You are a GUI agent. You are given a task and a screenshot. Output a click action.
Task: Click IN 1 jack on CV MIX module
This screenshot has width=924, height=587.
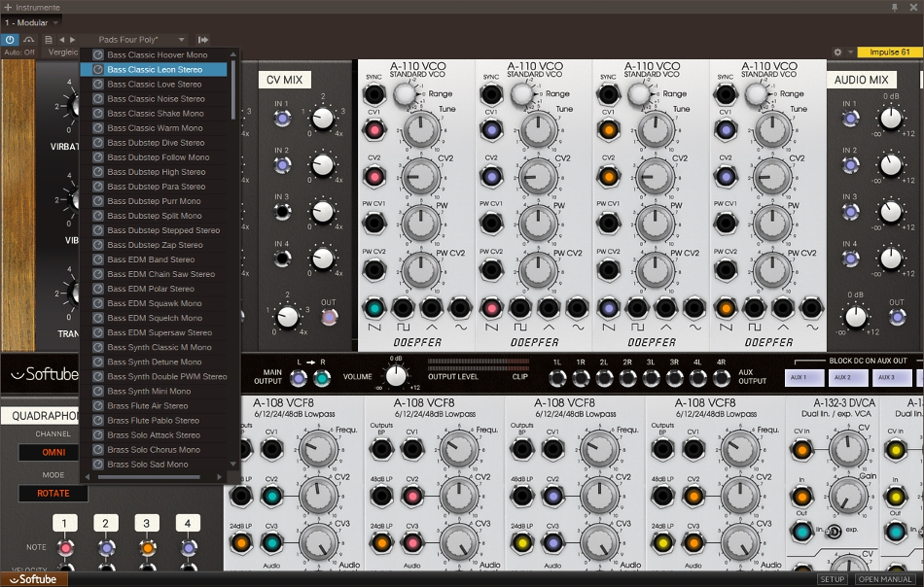point(282,119)
